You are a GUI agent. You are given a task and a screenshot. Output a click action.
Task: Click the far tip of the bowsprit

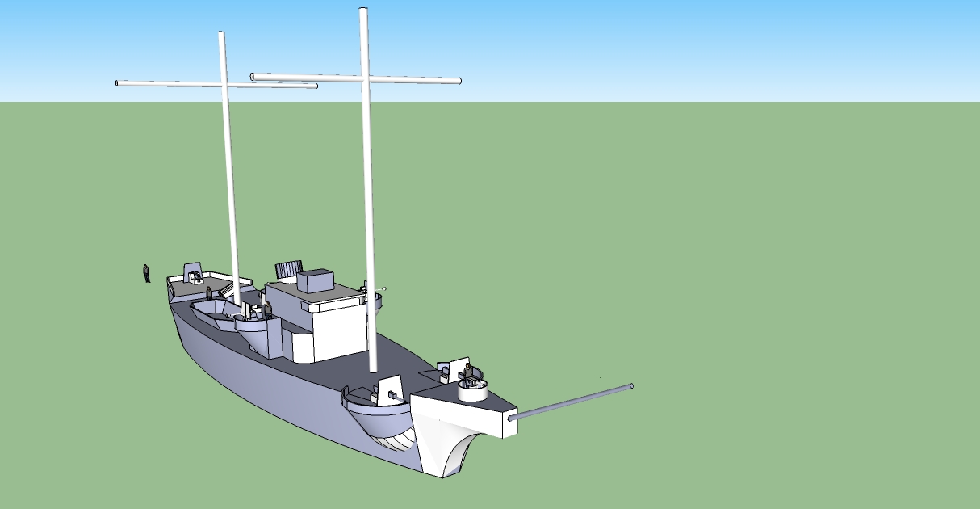tap(630, 386)
